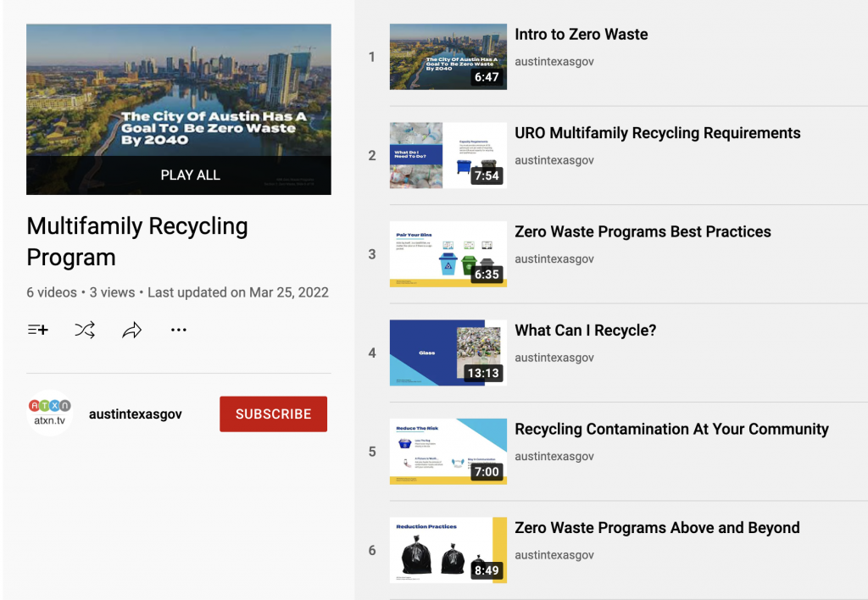Image resolution: width=868 pixels, height=600 pixels.
Task: Click the 13:13 Glass slide thumbnail
Action: pos(448,353)
